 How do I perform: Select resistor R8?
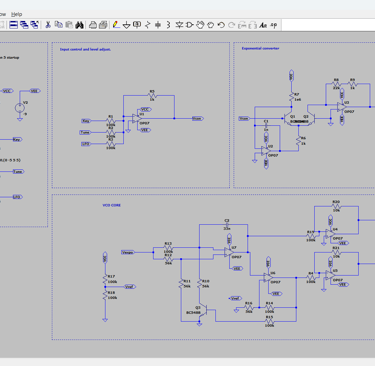click(x=336, y=84)
